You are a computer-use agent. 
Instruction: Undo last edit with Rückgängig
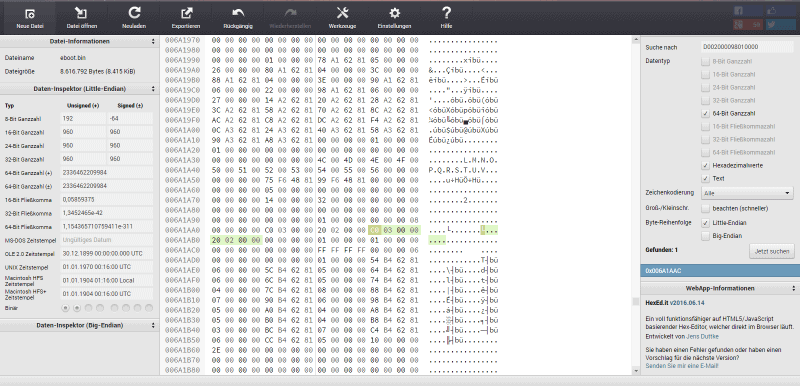[x=238, y=18]
